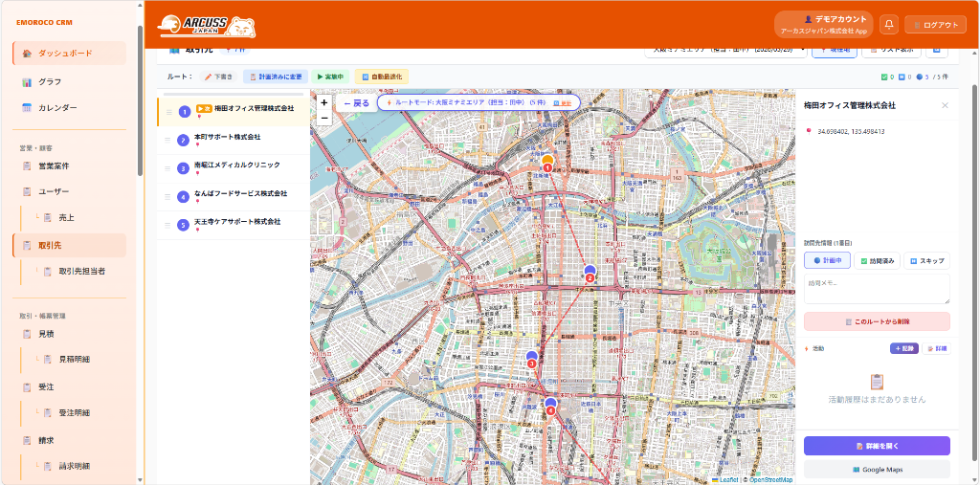Click drag handle of 本町サポート株式会社 row

167,140
